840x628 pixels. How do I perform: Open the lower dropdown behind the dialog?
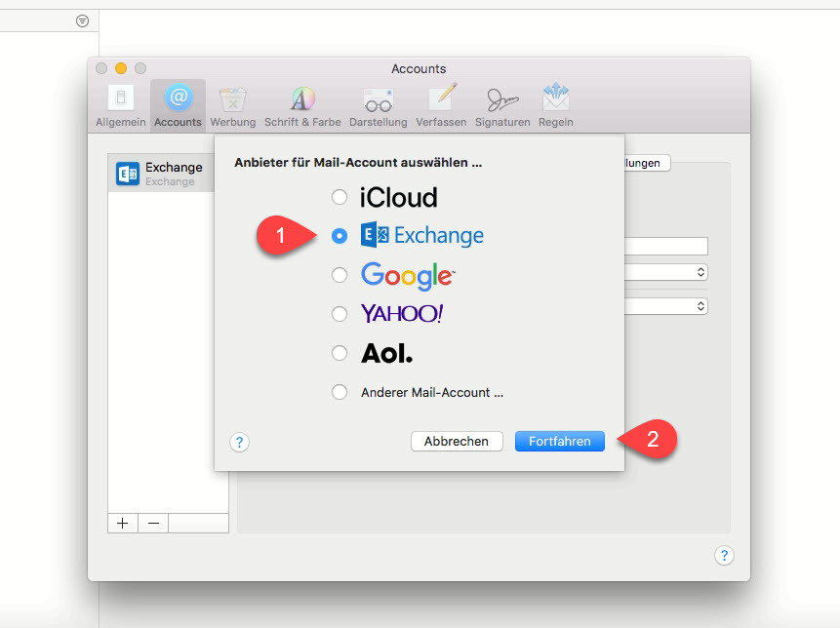coord(666,306)
